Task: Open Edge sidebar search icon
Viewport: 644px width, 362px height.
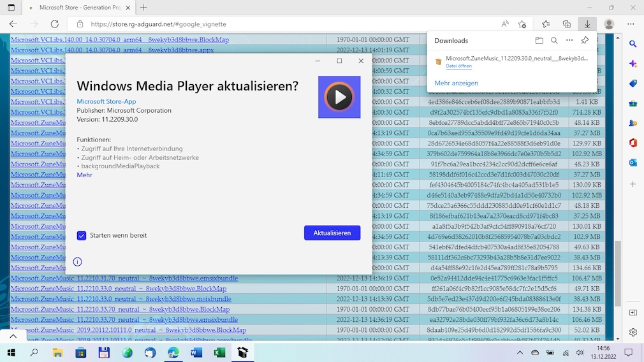Action: 633,44
